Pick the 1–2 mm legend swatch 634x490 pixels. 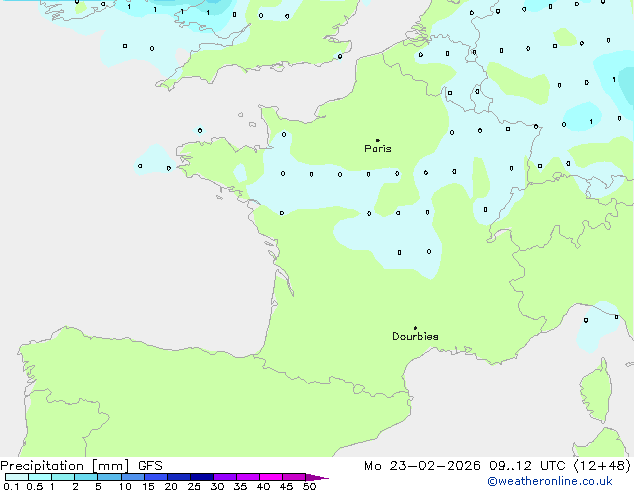(x=63, y=477)
